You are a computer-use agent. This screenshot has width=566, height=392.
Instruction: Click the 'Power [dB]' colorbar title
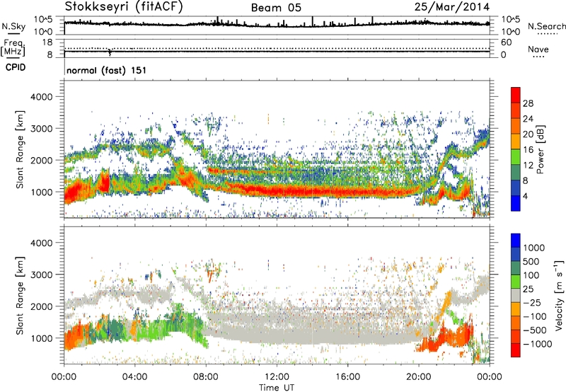pyautogui.click(x=541, y=149)
